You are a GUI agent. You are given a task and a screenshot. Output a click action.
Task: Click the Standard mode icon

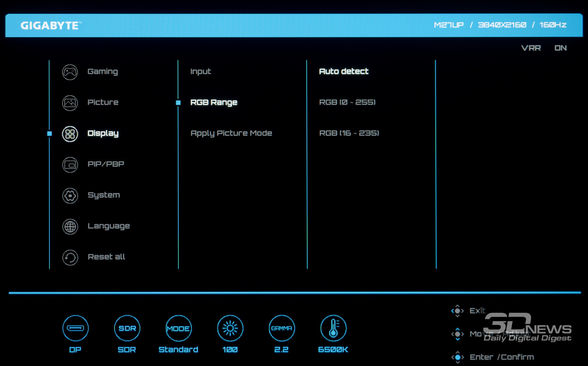pos(178,328)
